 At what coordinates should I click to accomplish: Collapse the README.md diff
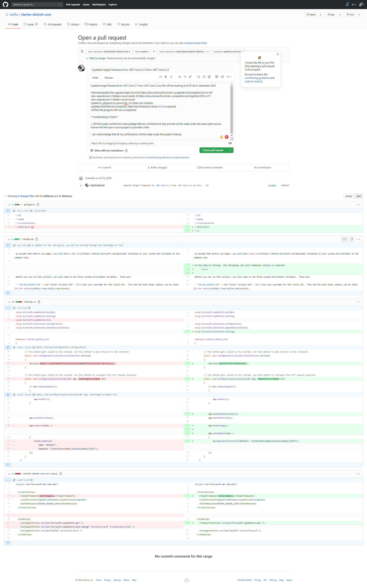coord(9,239)
